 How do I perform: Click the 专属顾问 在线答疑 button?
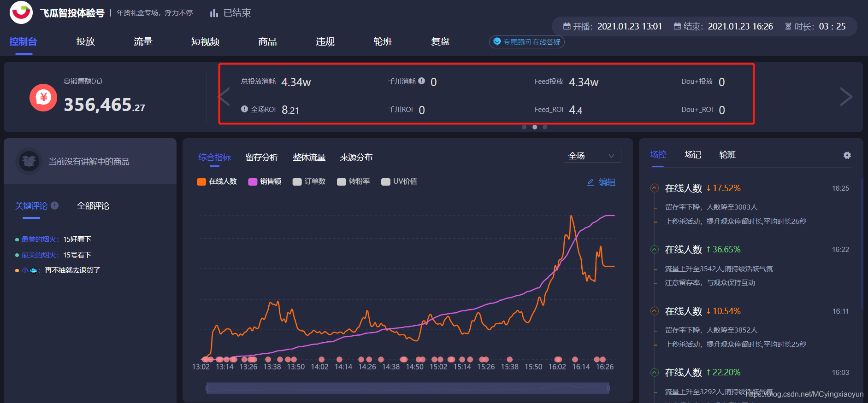(527, 42)
